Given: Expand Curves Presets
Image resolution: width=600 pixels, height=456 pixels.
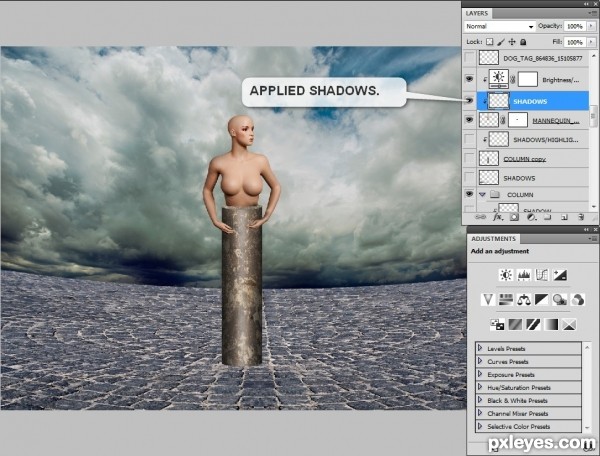Looking at the screenshot, I should (480, 361).
